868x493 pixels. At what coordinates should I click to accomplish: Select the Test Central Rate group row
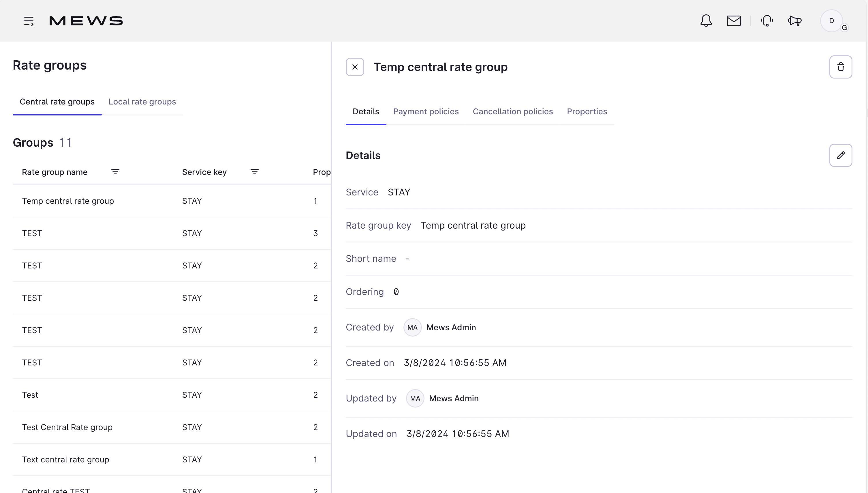(x=172, y=427)
